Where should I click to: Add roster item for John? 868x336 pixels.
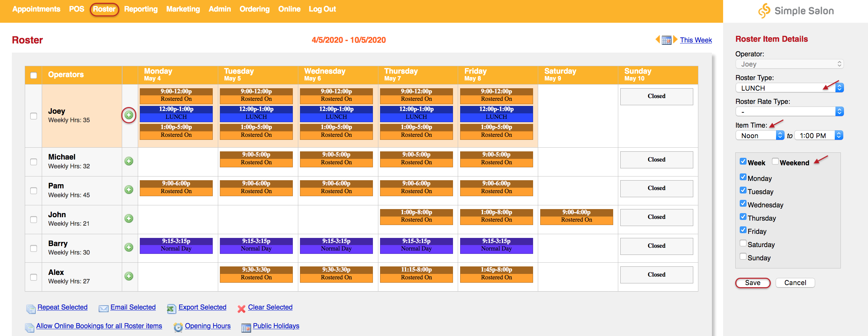click(129, 218)
